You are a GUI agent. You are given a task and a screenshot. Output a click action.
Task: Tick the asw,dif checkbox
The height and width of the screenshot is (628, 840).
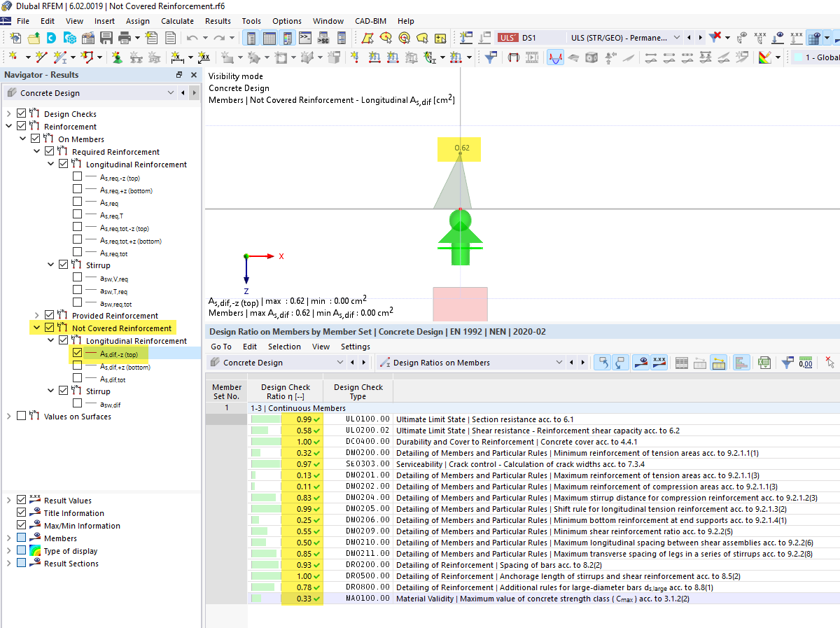(x=77, y=404)
